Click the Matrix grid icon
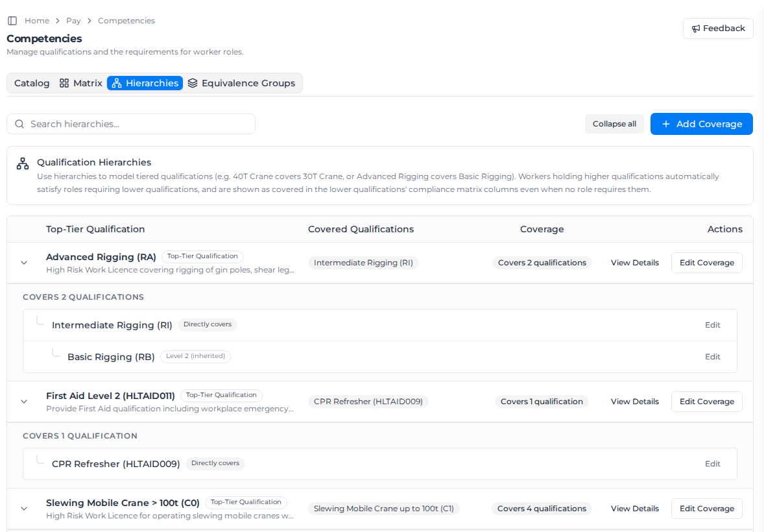 pyautogui.click(x=64, y=84)
